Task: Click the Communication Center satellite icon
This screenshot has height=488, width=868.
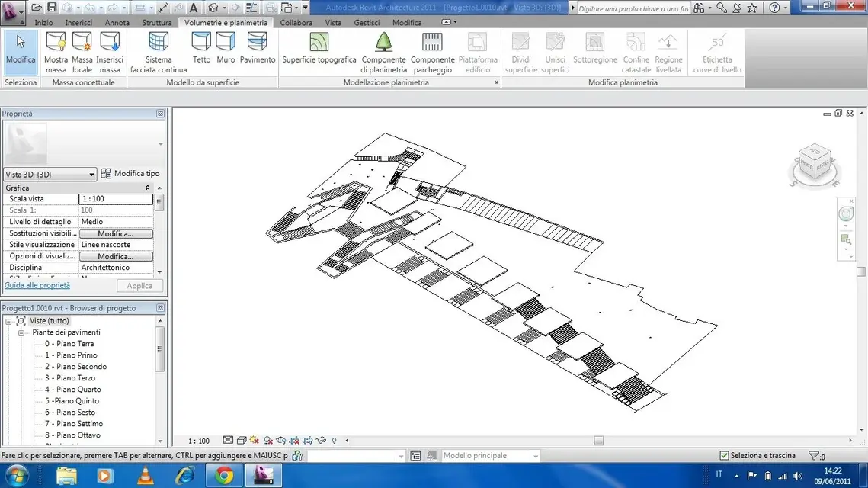Action: point(737,8)
